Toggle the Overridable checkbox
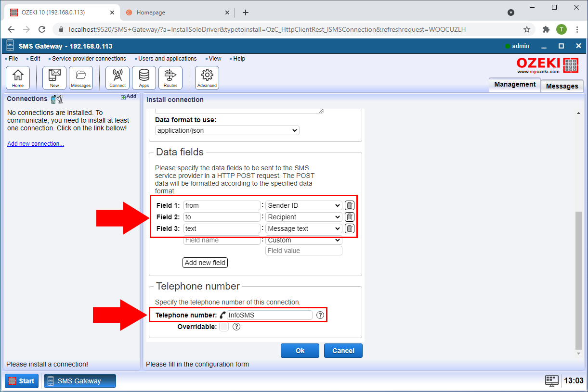588x392 pixels. click(223, 327)
